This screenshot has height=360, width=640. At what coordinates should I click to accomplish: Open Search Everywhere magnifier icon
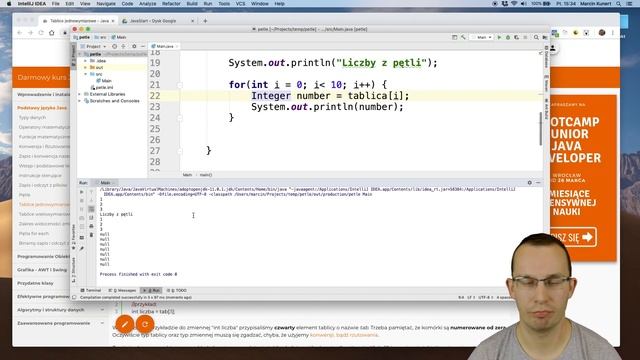[x=536, y=37]
